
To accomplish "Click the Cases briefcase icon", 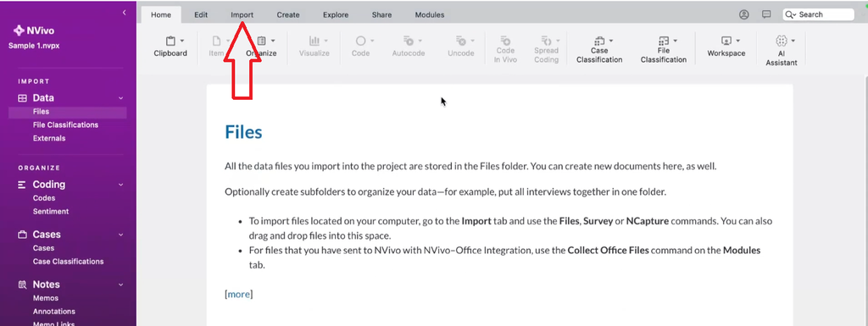I will coord(23,235).
